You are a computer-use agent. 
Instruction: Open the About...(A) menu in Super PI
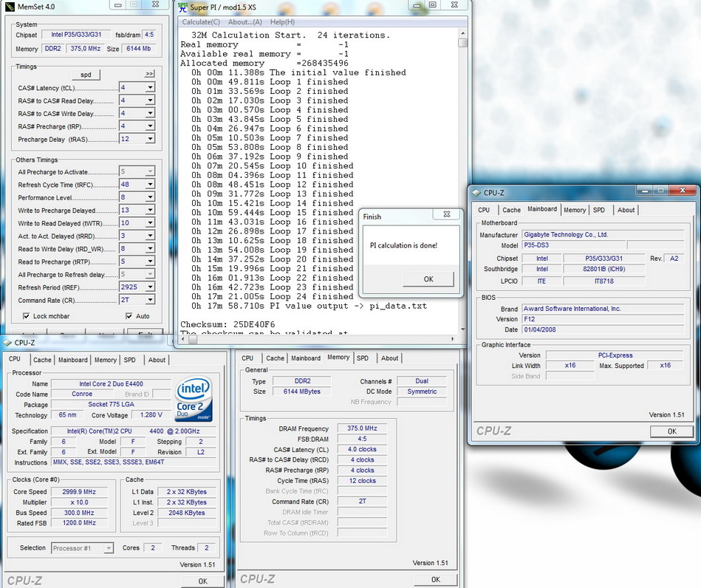245,22
